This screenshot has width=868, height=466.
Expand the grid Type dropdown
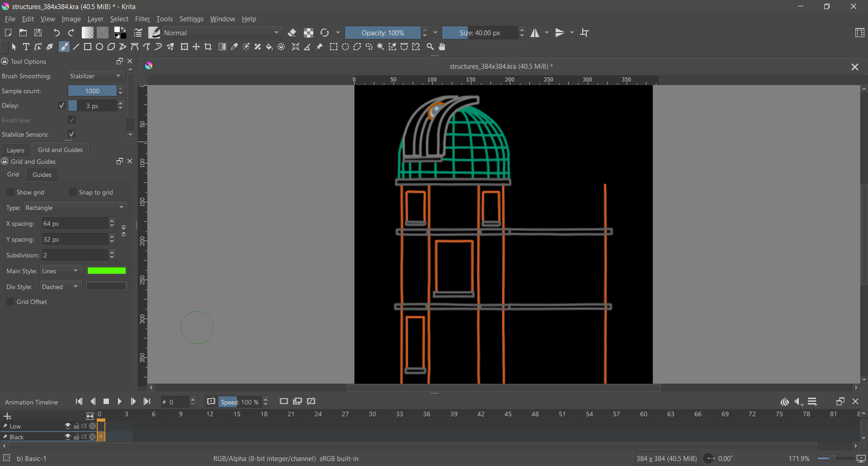click(75, 208)
